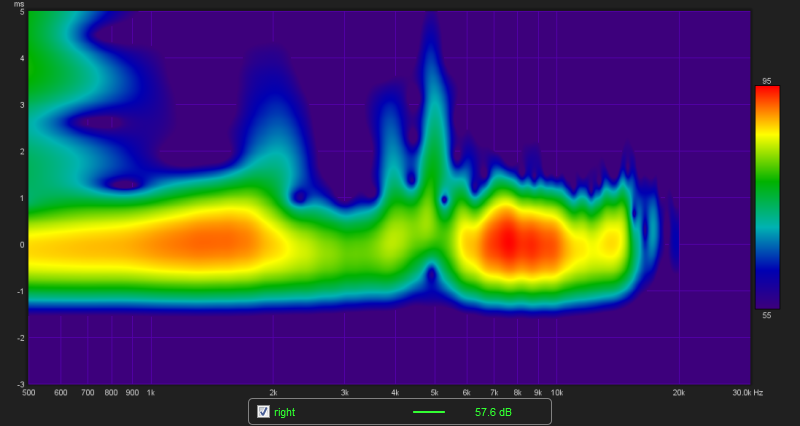Click the ms unit label on time axis
Viewport: 800px width, 426px height.
(19, 4)
